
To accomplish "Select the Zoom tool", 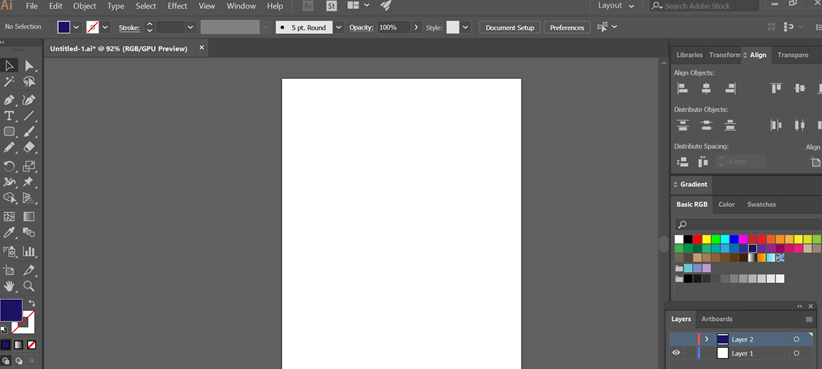I will pyautogui.click(x=29, y=286).
